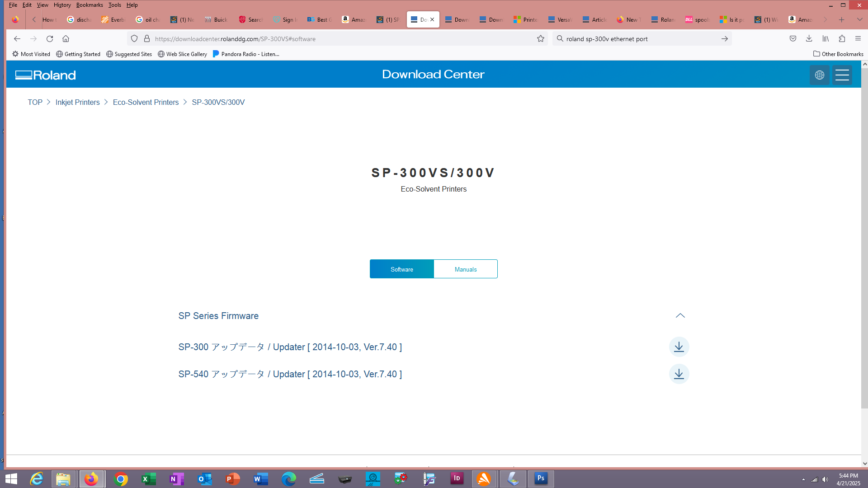Open the Tools menu
The image size is (868, 488).
tap(114, 5)
